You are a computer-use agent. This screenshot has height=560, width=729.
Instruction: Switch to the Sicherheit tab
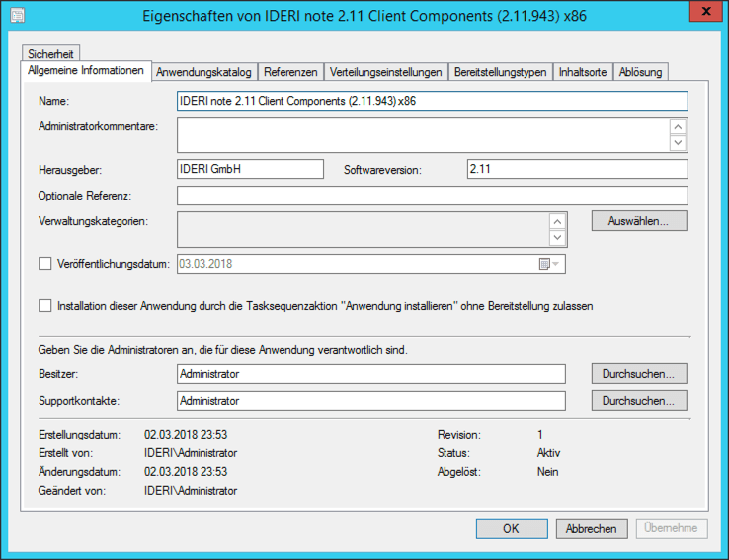coord(50,53)
